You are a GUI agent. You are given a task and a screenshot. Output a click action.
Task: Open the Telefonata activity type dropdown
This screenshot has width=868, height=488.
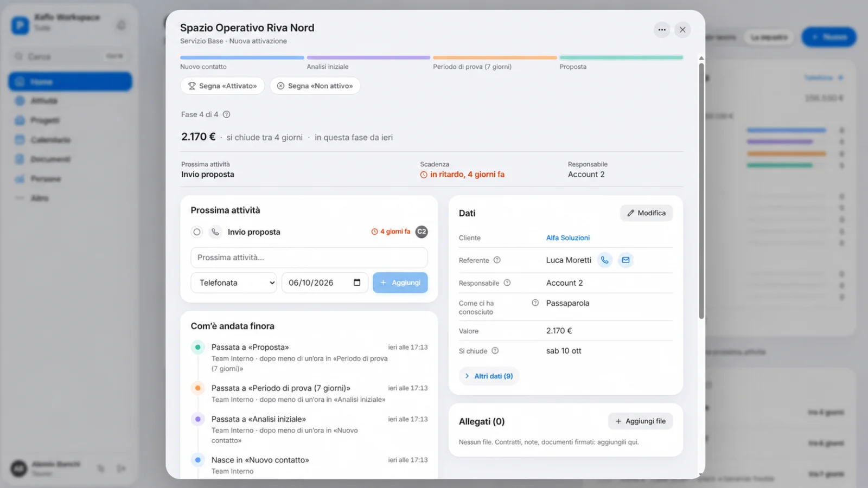point(234,282)
